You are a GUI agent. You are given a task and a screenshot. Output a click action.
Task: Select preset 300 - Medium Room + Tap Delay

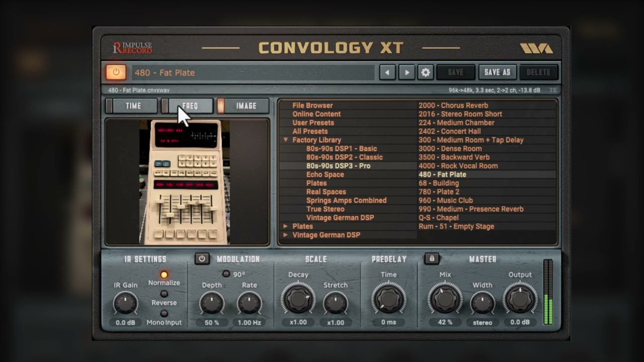tap(471, 140)
